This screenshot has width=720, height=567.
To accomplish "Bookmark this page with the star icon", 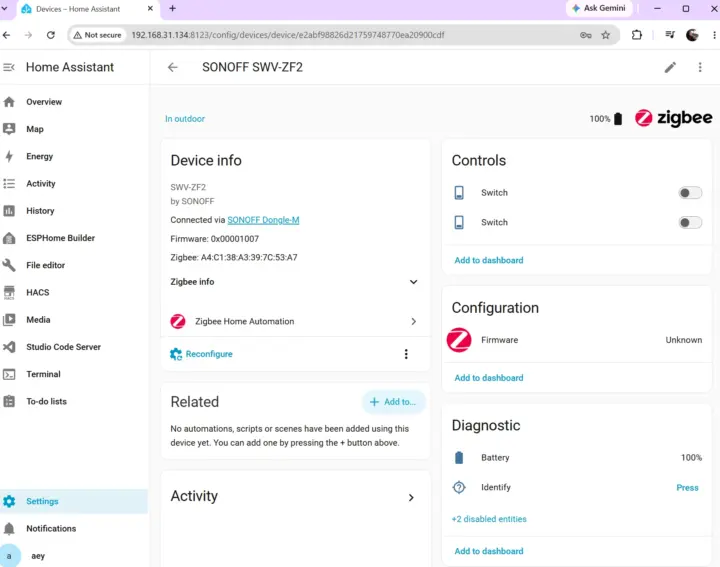I will pos(606,35).
